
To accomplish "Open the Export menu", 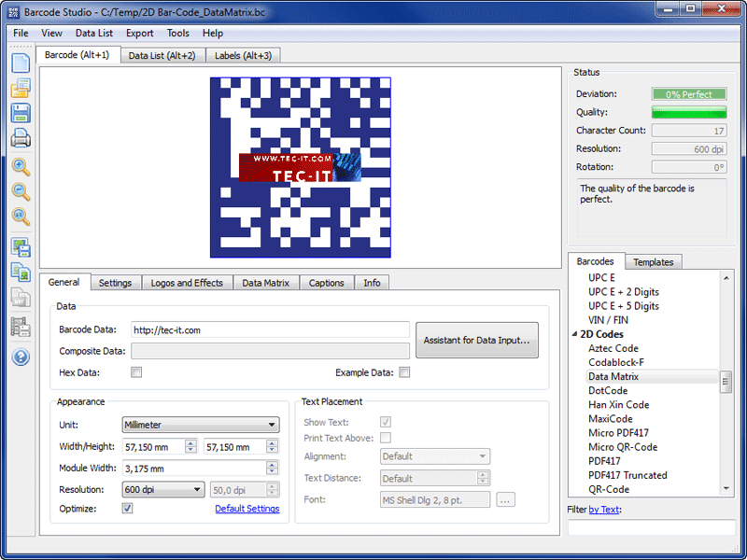I will point(139,32).
